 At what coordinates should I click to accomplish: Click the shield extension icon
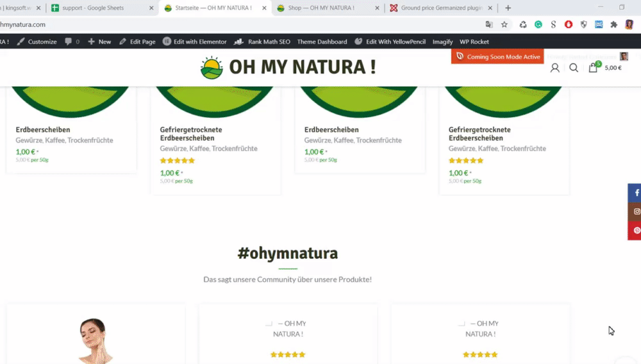click(583, 24)
